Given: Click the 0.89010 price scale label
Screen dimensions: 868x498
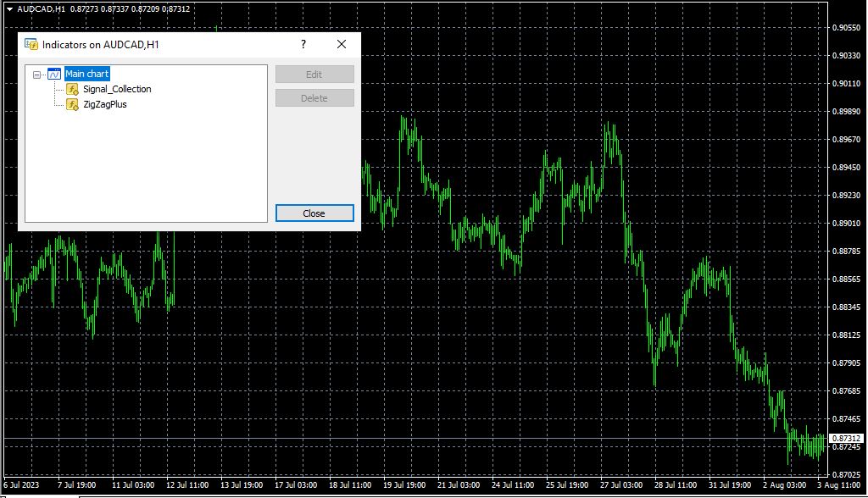Looking at the screenshot, I should (847, 223).
